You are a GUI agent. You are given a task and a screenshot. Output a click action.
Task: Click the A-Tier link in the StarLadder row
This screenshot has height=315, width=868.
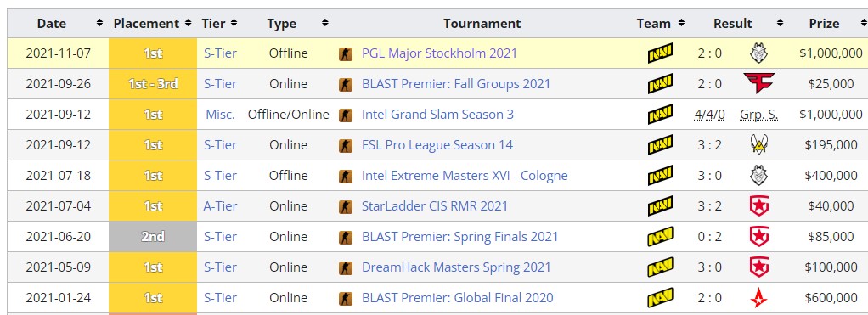point(220,206)
